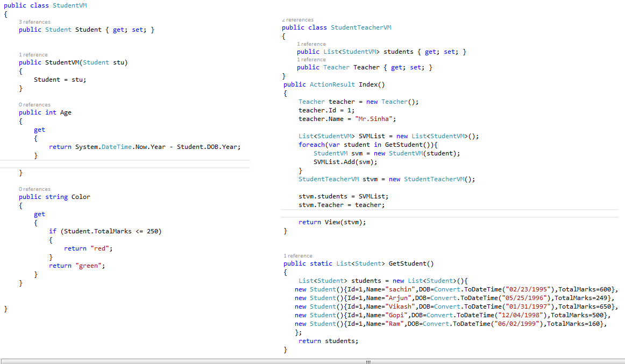The height and width of the screenshot is (364, 625).
Task: Show the "0 references" CodeLens above Color property
Action: coord(34,189)
